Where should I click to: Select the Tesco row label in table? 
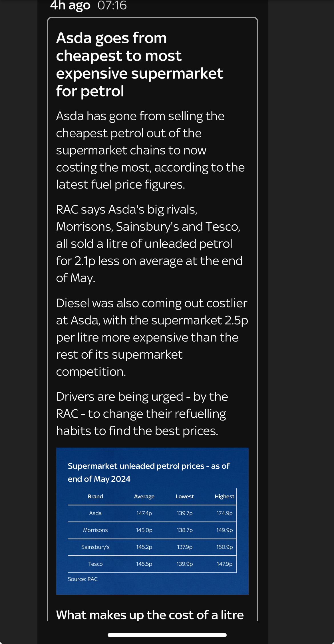95,564
